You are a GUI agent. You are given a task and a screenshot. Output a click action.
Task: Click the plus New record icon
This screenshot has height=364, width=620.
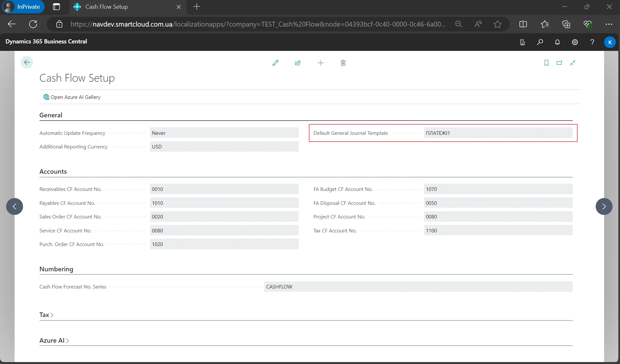[x=320, y=63]
